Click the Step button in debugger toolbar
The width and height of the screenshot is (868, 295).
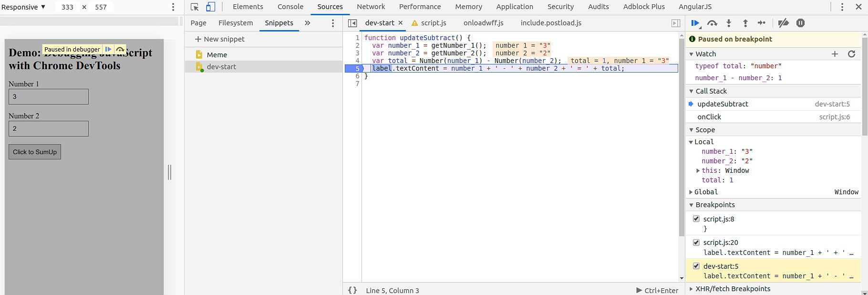[762, 23]
